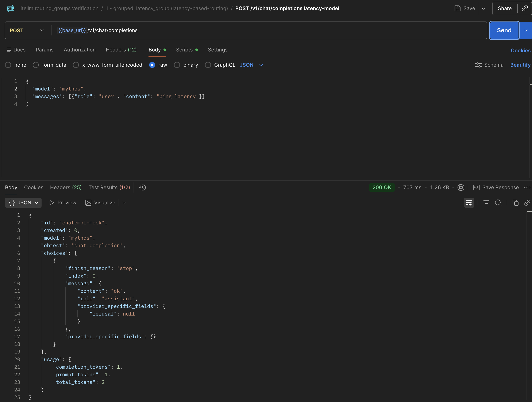Open the response filter icon
Image resolution: width=532 pixels, height=402 pixels.
pos(486,203)
